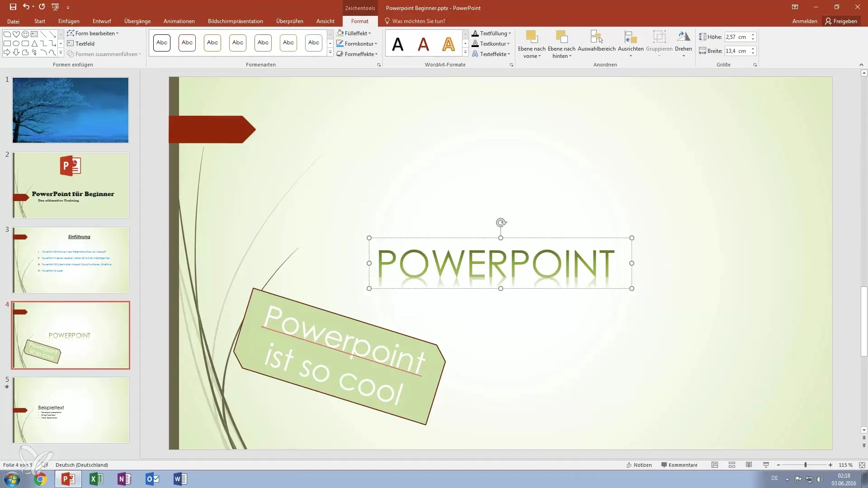Open Form bearbeiten dropdown
868x488 pixels.
[93, 33]
